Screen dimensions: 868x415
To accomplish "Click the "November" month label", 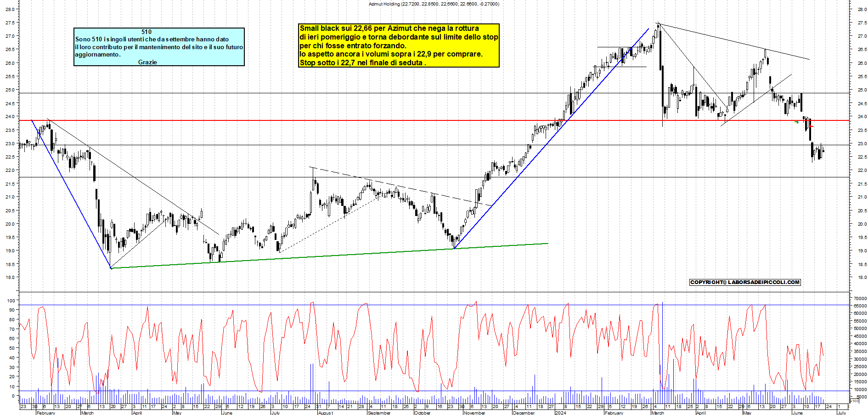I will pos(474,413).
